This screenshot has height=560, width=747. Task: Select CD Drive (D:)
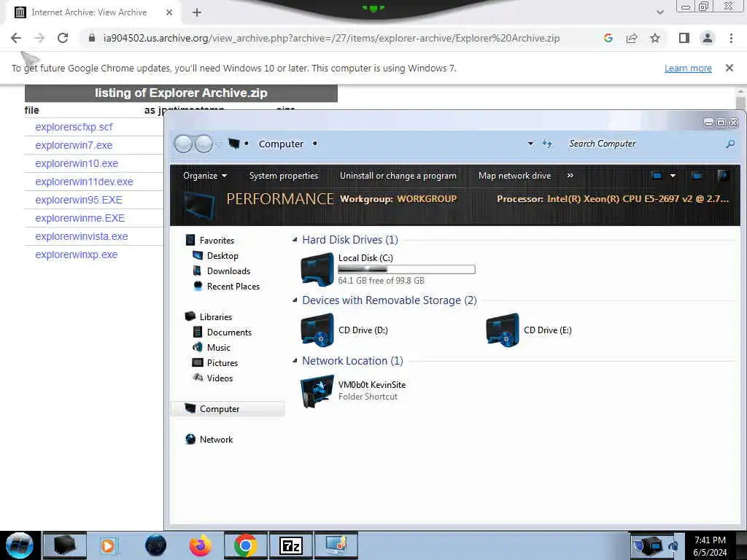click(x=345, y=330)
